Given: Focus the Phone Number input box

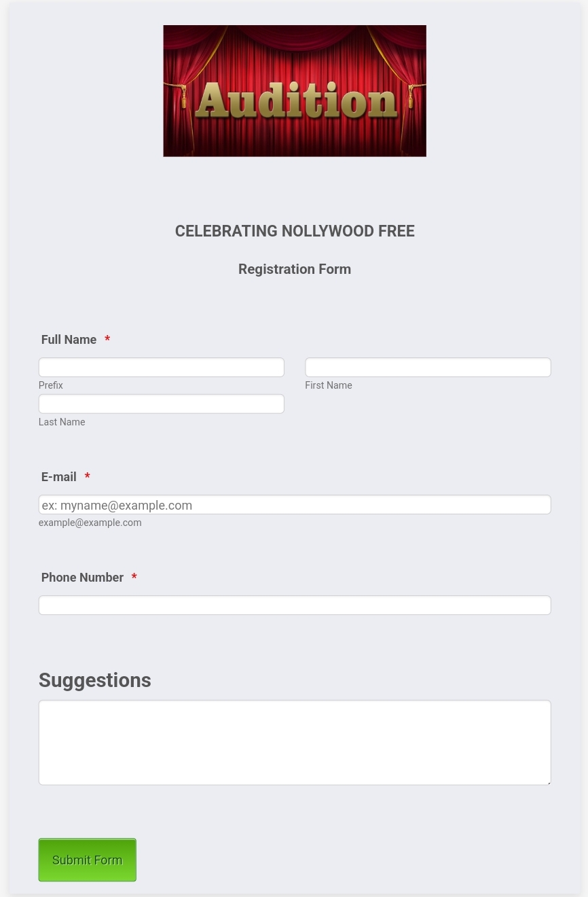Looking at the screenshot, I should 295,605.
